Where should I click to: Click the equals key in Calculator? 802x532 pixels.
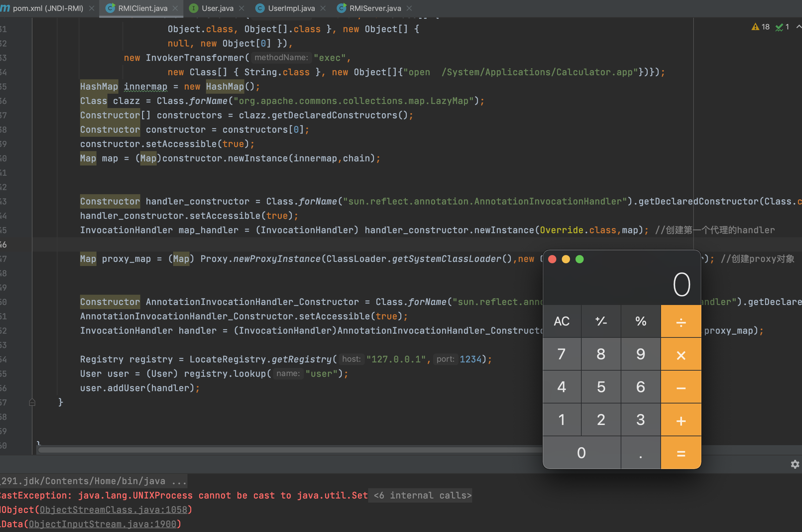(681, 453)
